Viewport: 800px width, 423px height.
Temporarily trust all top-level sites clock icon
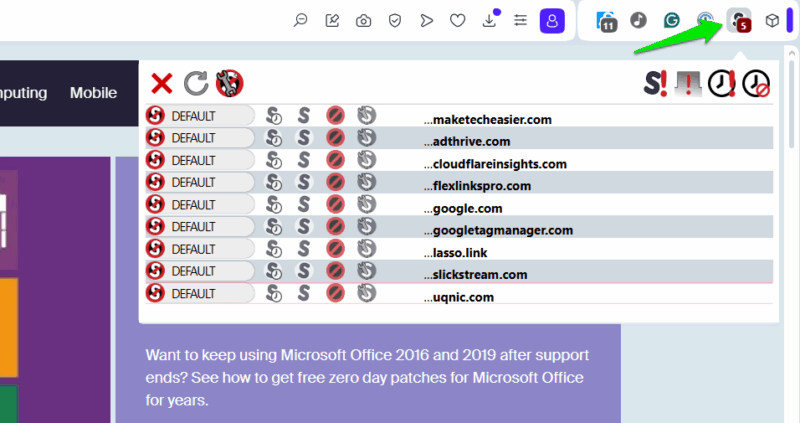click(722, 83)
